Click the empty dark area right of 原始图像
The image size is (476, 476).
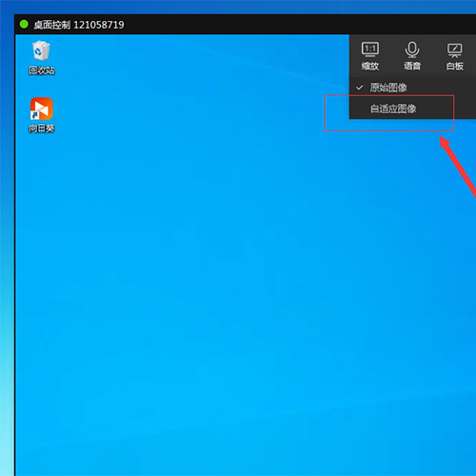click(441, 88)
